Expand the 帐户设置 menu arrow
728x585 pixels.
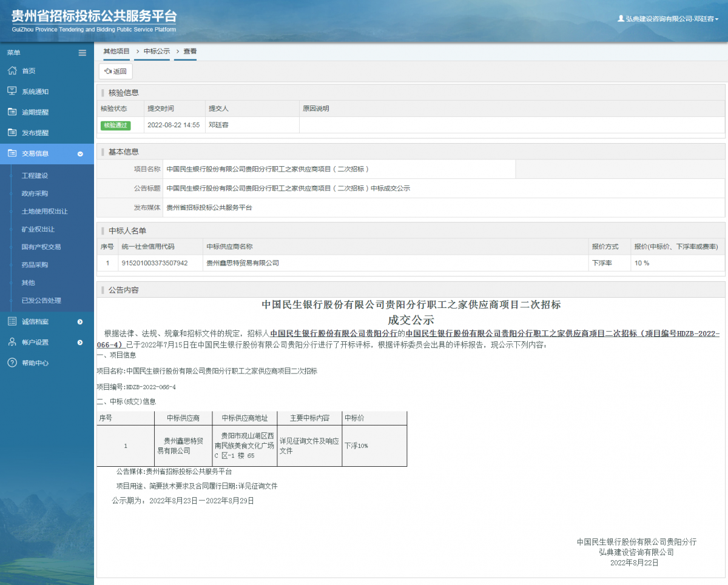(x=80, y=343)
